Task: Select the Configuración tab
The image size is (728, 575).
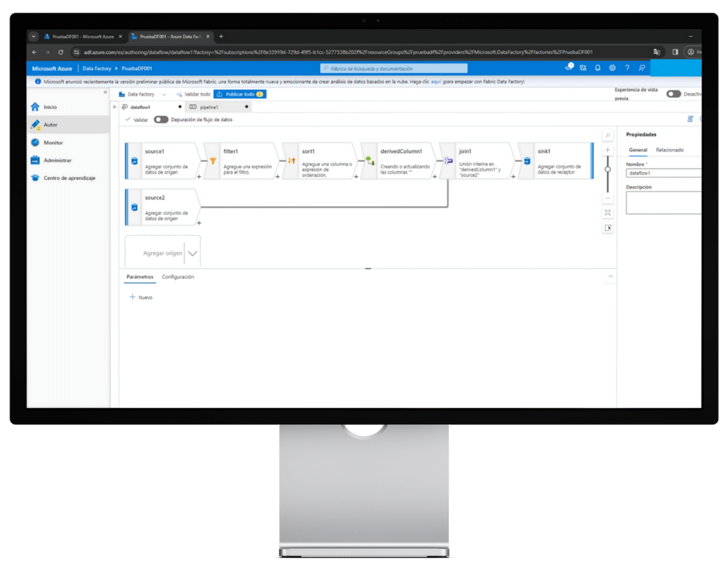Action: pos(178,277)
